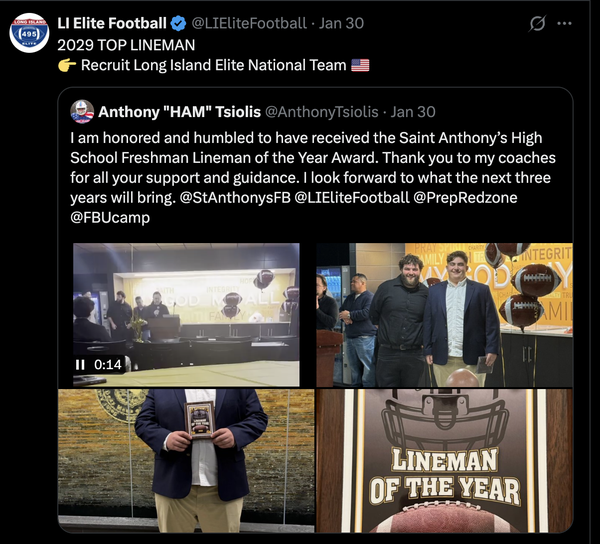Image resolution: width=600 pixels, height=544 pixels.
Task: Open the Lineman of the Year plaque photo
Action: (x=444, y=461)
